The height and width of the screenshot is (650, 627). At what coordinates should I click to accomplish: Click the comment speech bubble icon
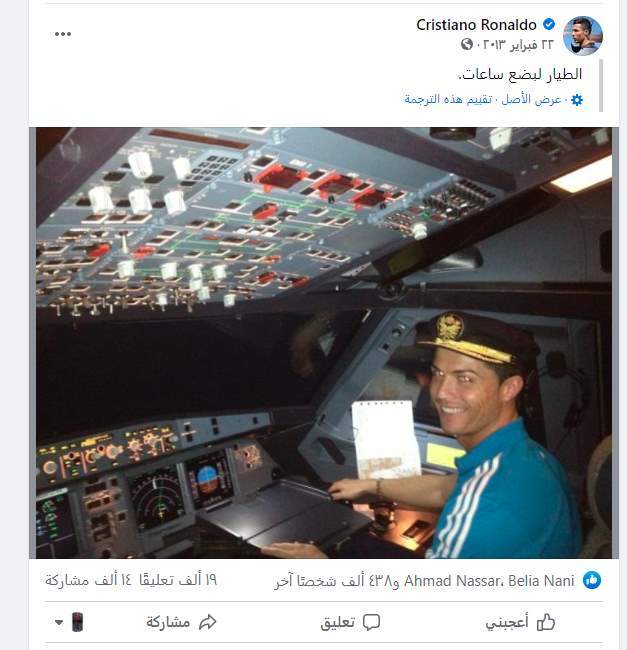tap(371, 622)
